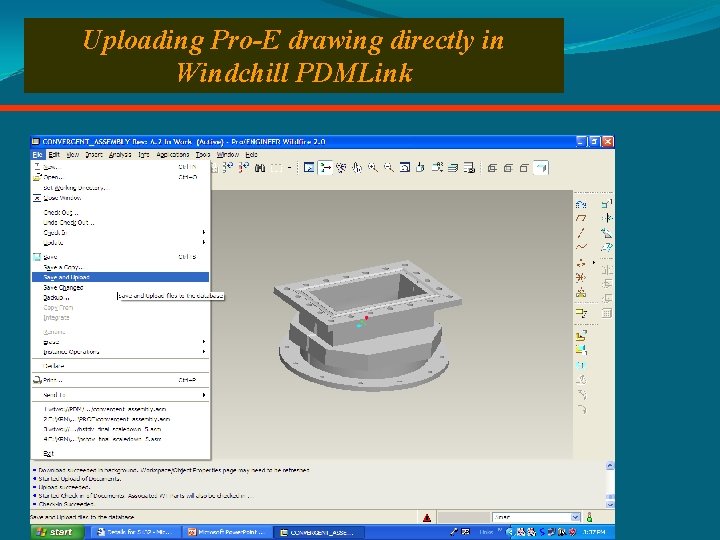Click the red stop sign status icon

(x=427, y=518)
